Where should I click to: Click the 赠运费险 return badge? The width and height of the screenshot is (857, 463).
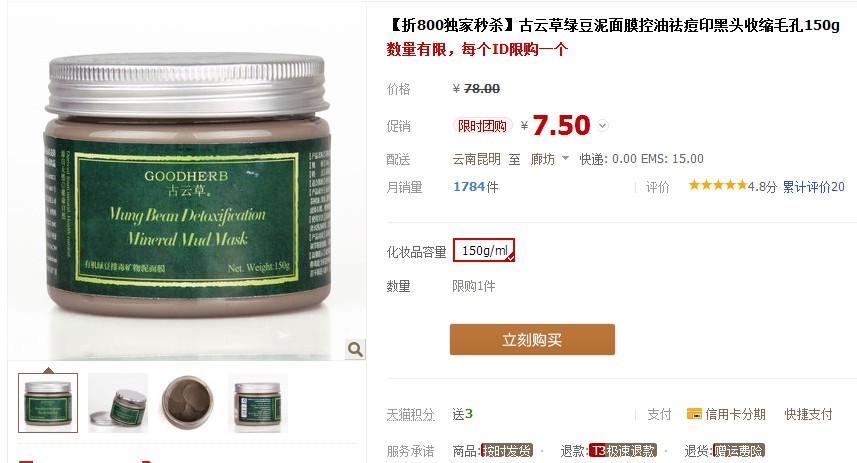739,451
